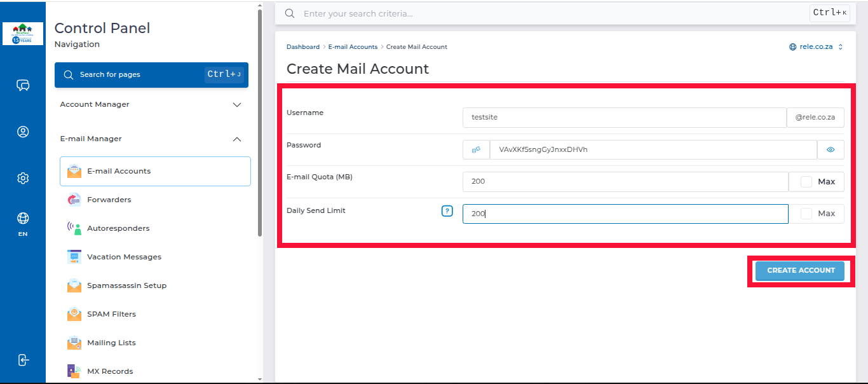Open settings gear icon in sidebar
This screenshot has height=384, width=868.
click(23, 178)
